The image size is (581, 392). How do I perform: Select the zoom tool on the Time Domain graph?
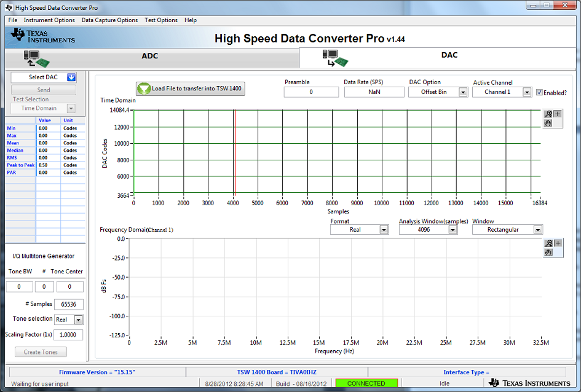(548, 114)
